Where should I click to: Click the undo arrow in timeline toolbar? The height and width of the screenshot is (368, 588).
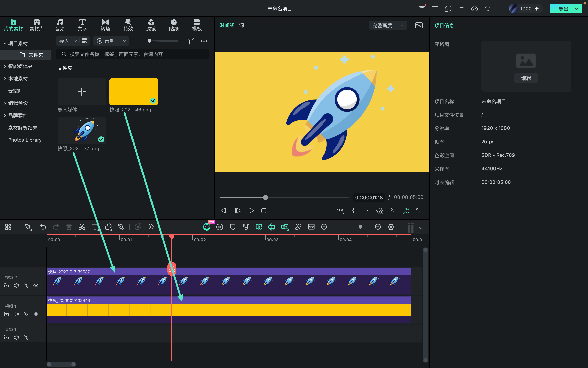point(43,227)
